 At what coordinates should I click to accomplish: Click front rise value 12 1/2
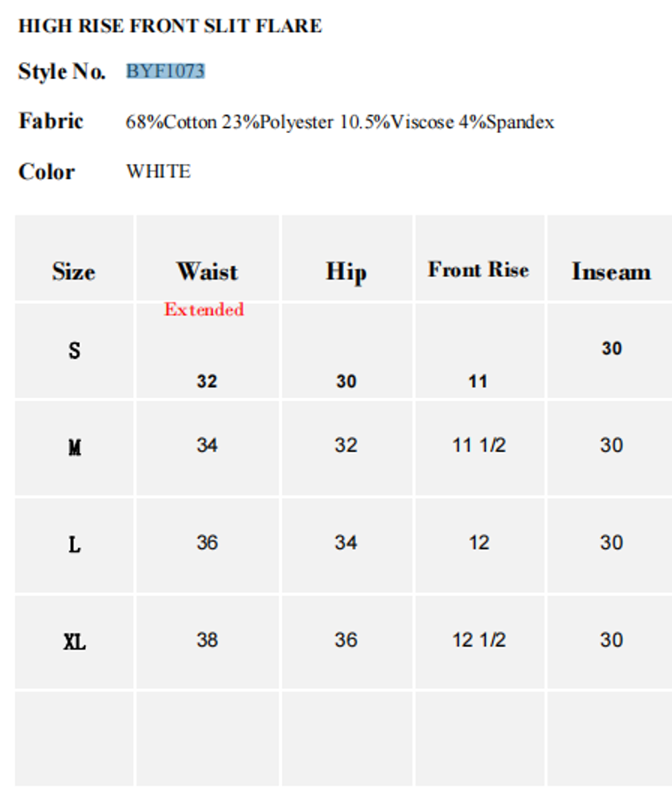tap(479, 640)
